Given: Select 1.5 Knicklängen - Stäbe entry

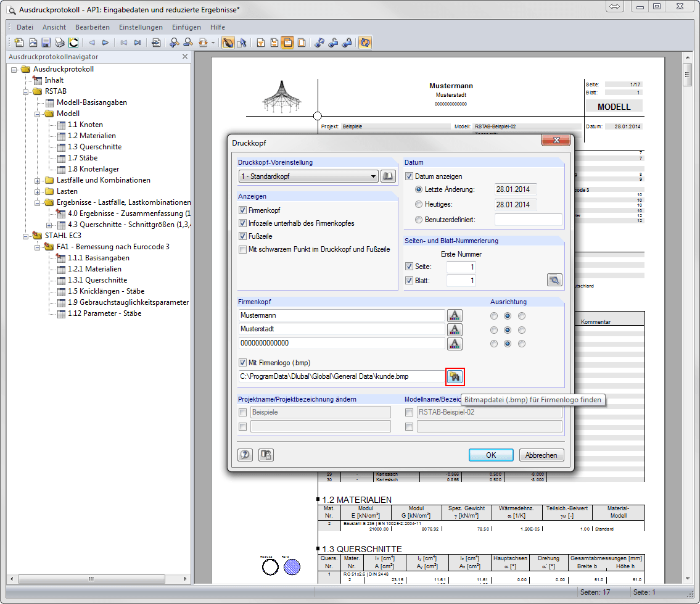Looking at the screenshot, I should pyautogui.click(x=106, y=291).
